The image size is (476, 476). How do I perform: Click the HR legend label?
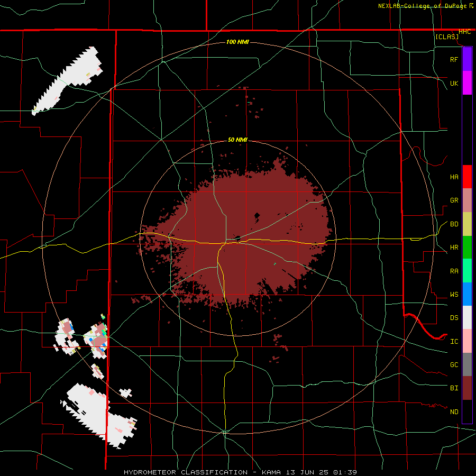(454, 248)
